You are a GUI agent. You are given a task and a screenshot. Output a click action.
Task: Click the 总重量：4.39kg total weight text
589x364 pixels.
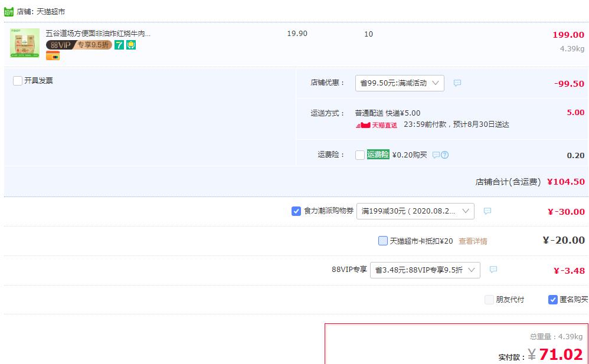click(556, 337)
